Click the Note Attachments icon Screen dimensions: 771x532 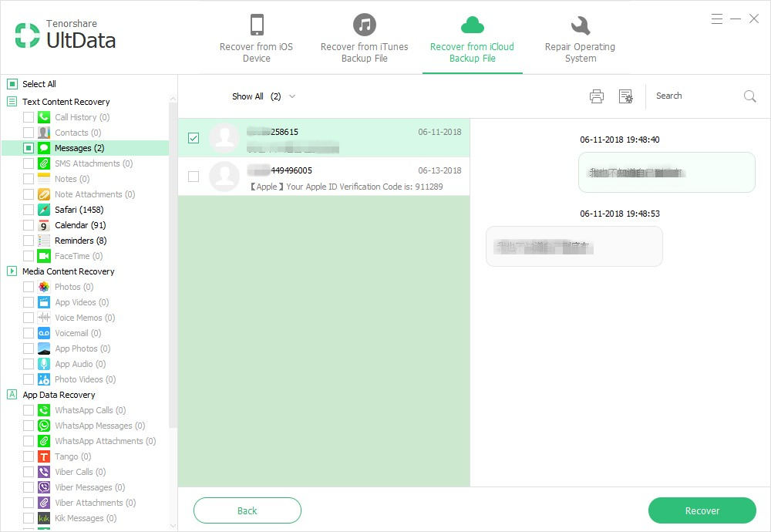click(x=44, y=194)
